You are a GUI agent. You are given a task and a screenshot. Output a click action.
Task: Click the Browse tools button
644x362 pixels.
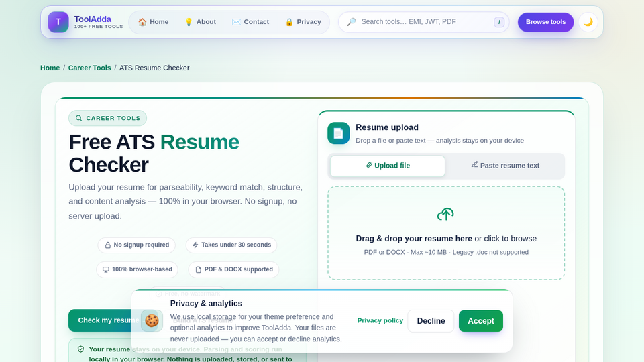point(545,22)
